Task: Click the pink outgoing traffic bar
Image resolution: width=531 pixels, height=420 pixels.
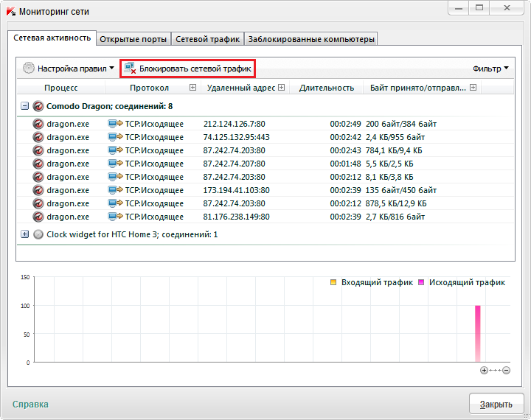Action: click(477, 334)
